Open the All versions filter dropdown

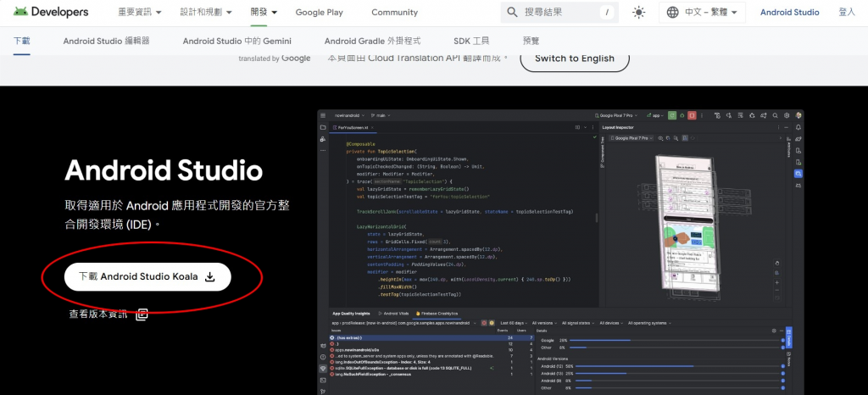click(544, 323)
